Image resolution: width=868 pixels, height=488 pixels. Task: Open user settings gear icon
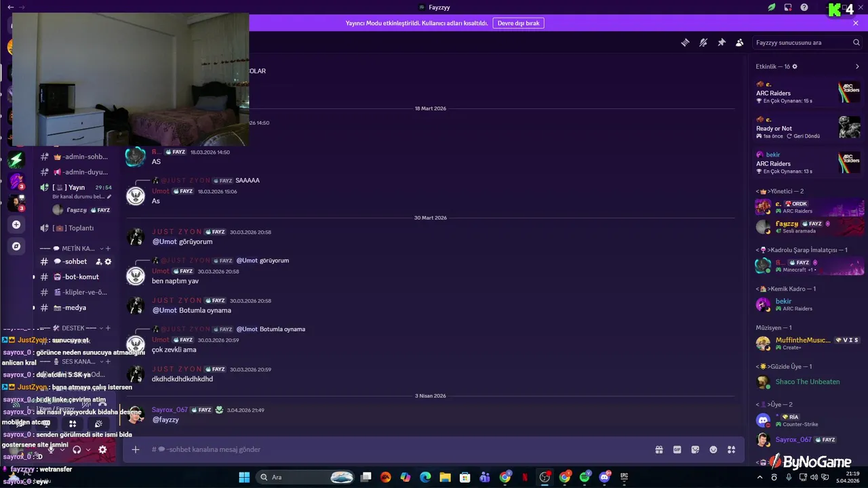[x=102, y=449]
